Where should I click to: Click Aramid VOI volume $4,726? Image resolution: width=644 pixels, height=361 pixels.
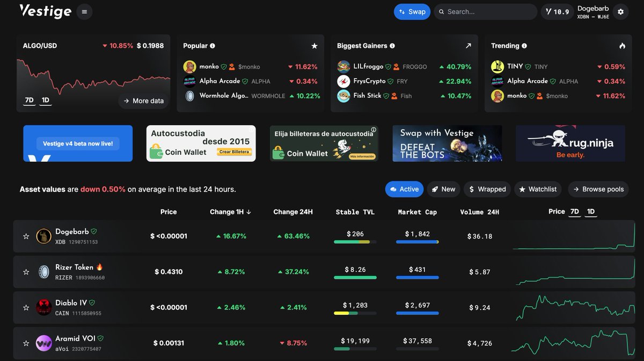coord(479,343)
